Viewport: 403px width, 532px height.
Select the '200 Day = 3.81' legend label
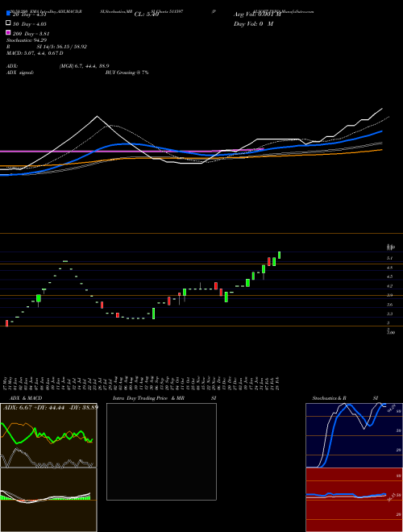pyautogui.click(x=31, y=34)
